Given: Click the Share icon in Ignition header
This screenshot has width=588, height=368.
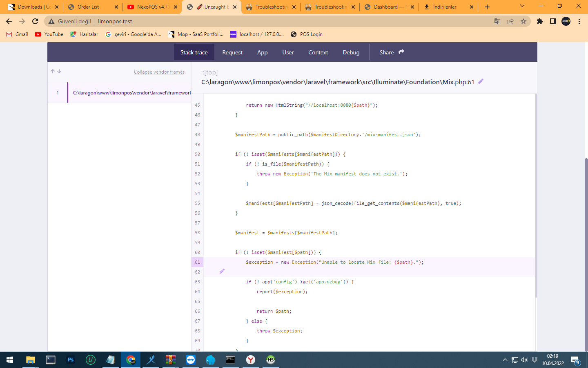Looking at the screenshot, I should click(401, 52).
